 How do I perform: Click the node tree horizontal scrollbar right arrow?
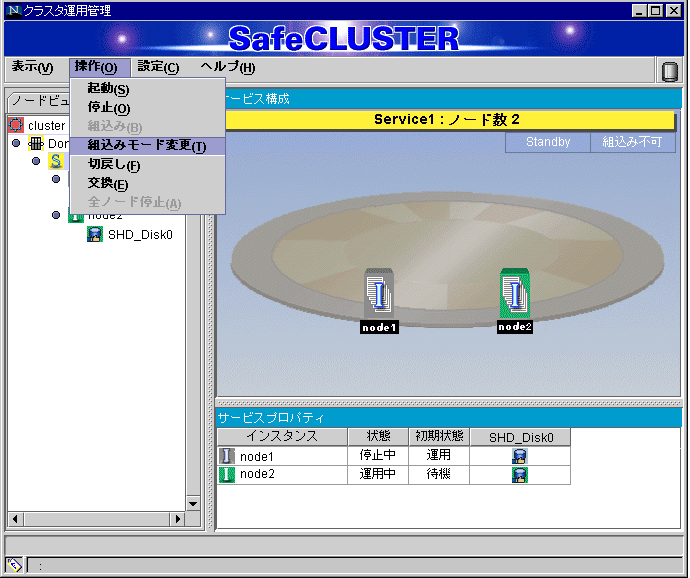point(179,519)
